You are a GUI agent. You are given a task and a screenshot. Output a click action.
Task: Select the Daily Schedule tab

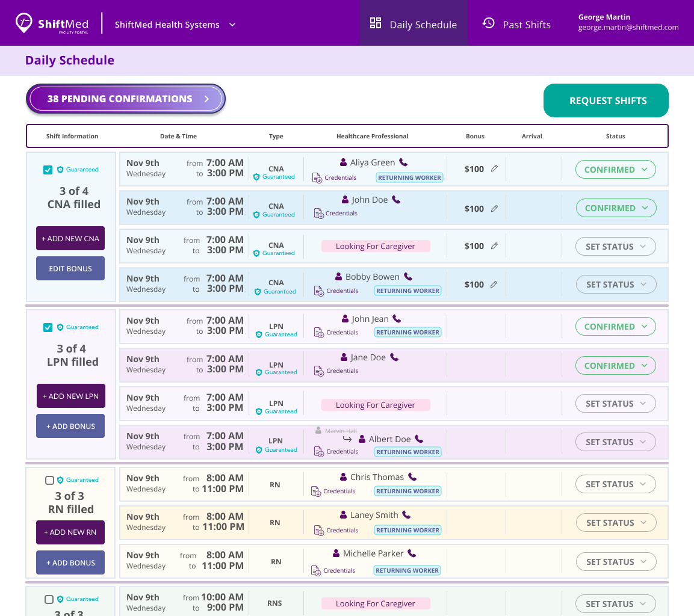click(414, 25)
